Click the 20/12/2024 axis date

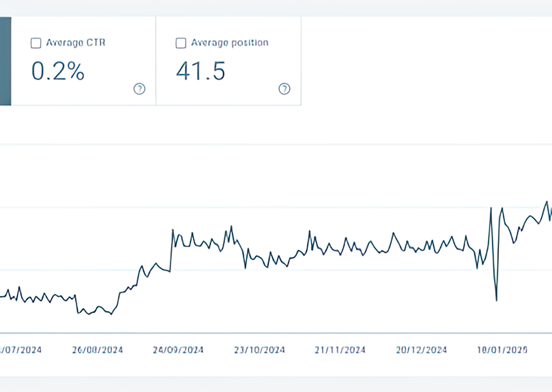421,350
